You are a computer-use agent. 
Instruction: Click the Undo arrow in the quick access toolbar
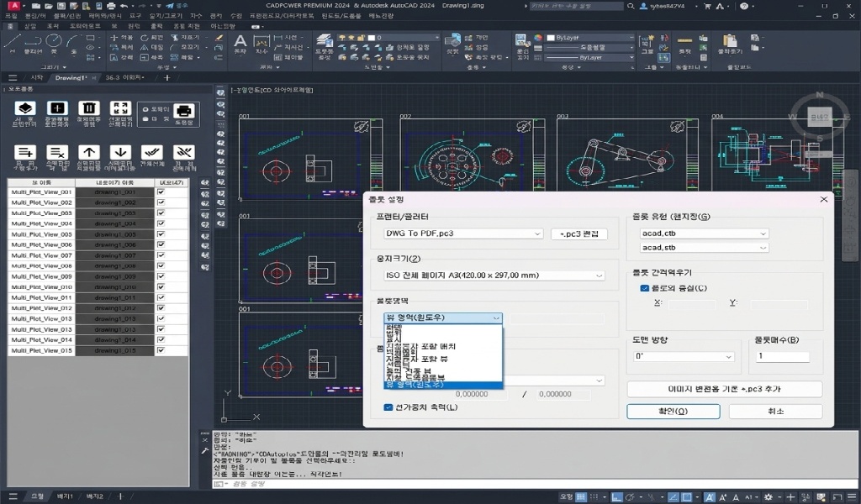point(124,6)
